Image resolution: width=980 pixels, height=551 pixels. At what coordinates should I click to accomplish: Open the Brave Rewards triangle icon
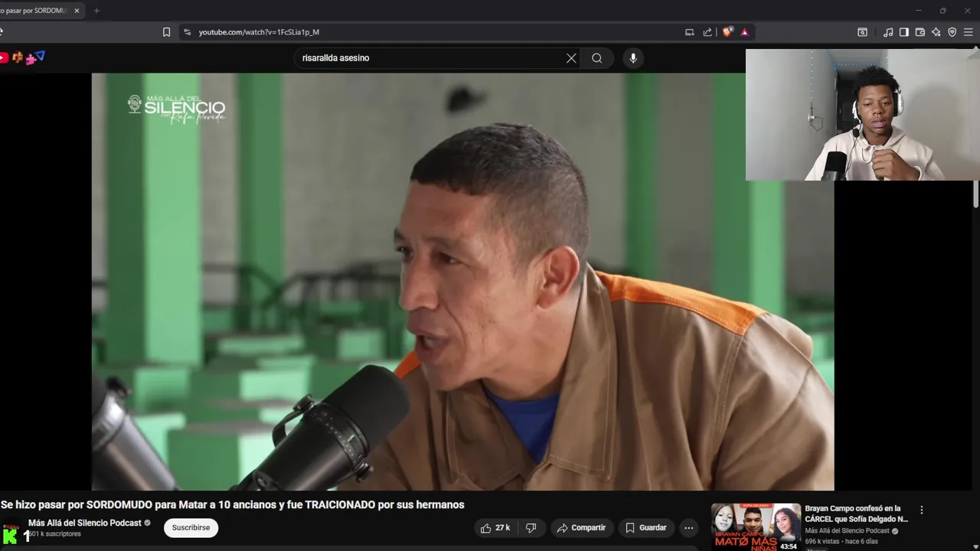tap(744, 32)
